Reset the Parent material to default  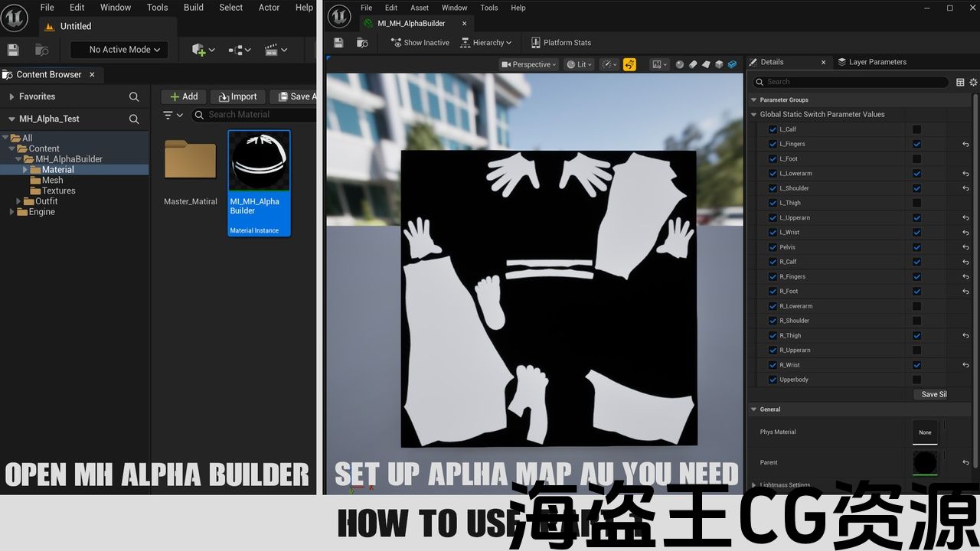[x=965, y=462]
